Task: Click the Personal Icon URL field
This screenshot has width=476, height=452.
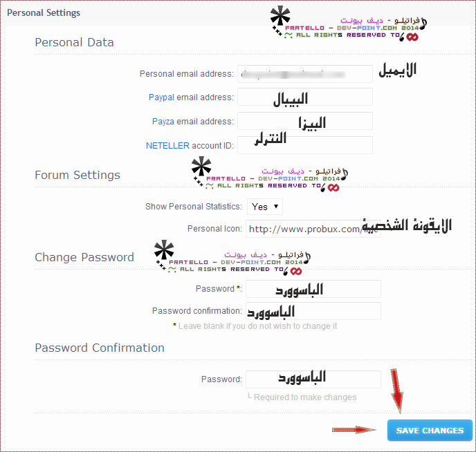Action: coord(313,228)
